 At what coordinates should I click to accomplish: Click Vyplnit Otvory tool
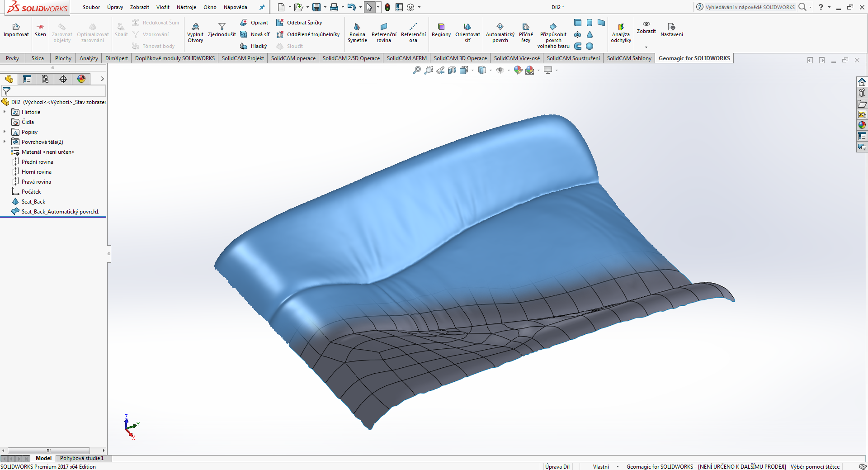(195, 27)
